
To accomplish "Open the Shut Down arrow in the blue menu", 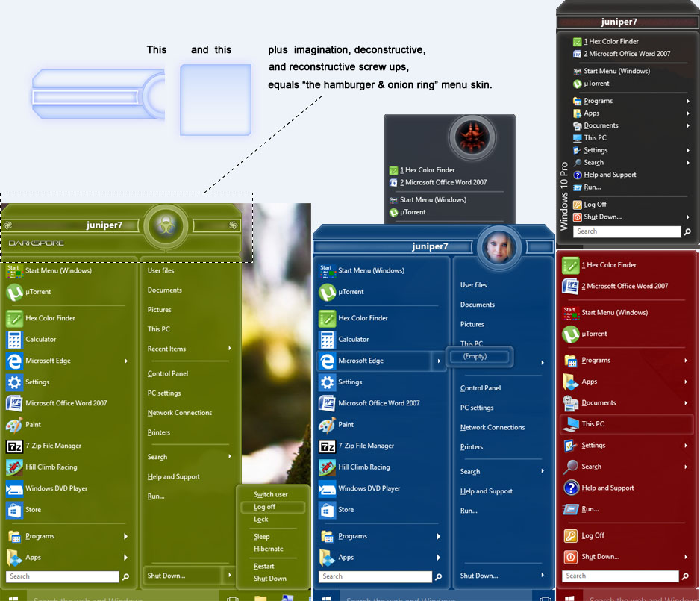I will click(543, 576).
